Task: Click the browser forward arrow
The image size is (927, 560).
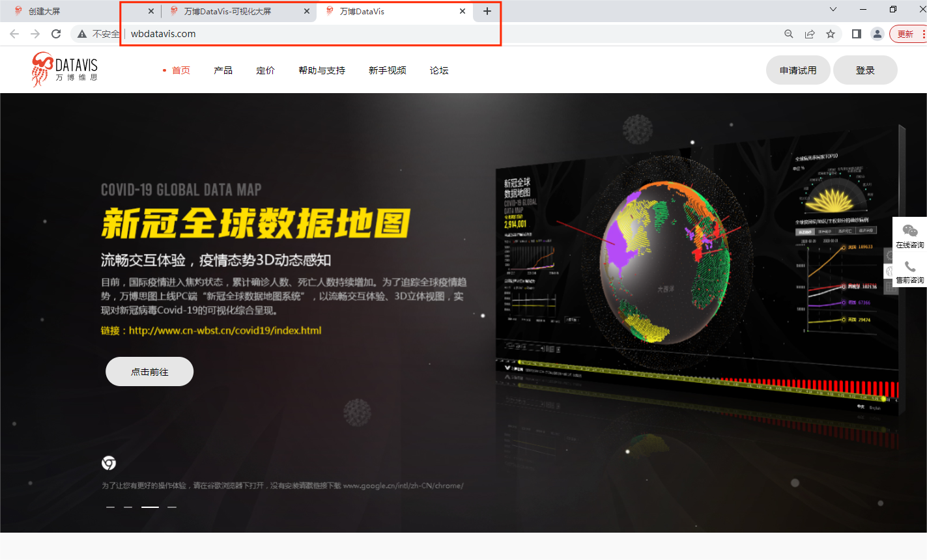Action: click(x=35, y=34)
